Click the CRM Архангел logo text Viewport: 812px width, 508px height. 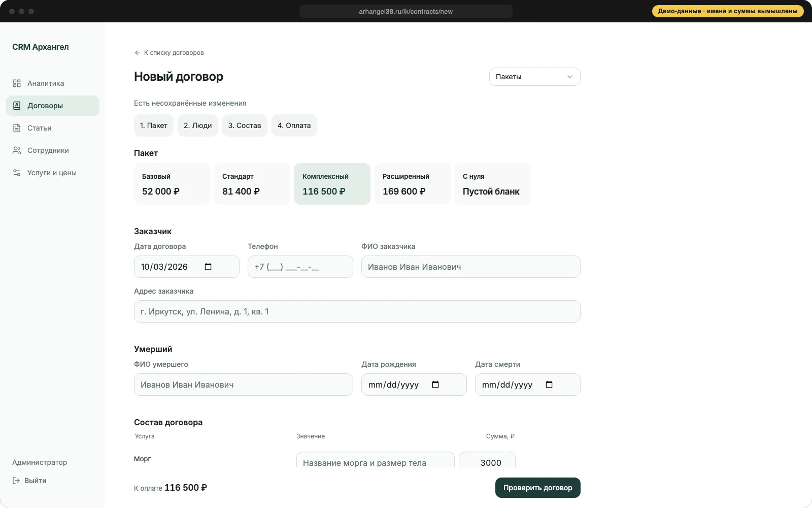point(41,47)
